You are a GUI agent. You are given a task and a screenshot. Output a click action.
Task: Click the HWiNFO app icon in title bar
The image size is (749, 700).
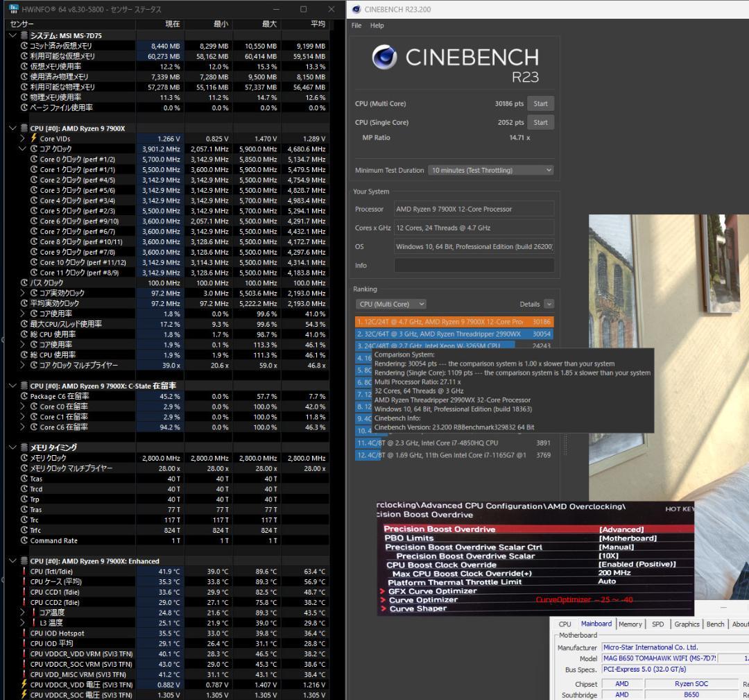(13, 9)
